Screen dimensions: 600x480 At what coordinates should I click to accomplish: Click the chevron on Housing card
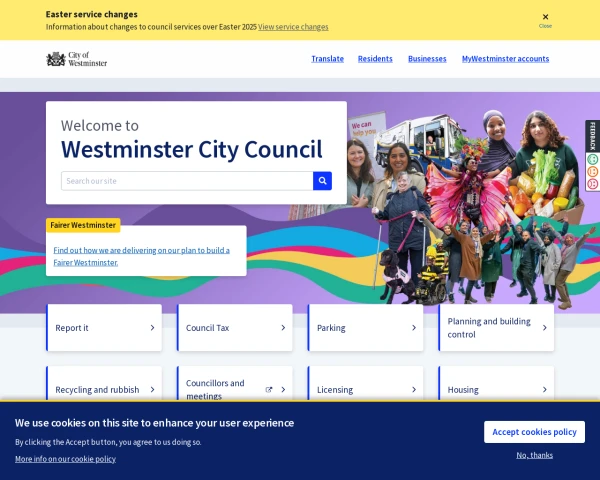pyautogui.click(x=545, y=390)
